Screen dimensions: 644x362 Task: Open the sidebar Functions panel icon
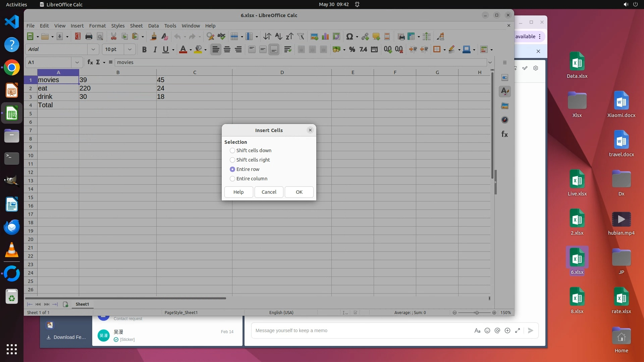point(504,134)
